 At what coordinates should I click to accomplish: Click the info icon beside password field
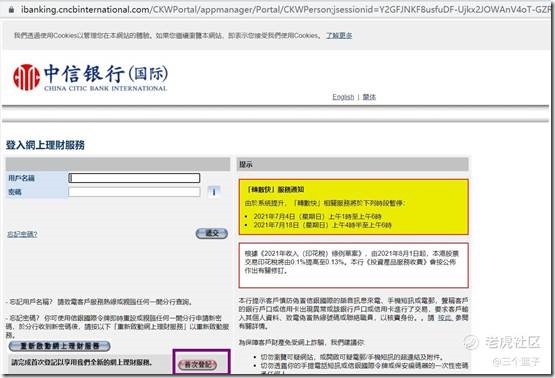point(214,192)
